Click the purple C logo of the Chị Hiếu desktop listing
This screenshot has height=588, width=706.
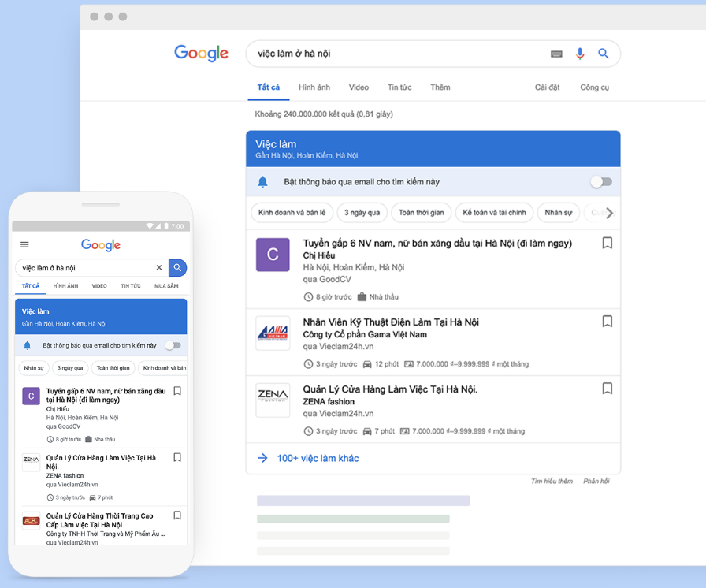click(273, 255)
